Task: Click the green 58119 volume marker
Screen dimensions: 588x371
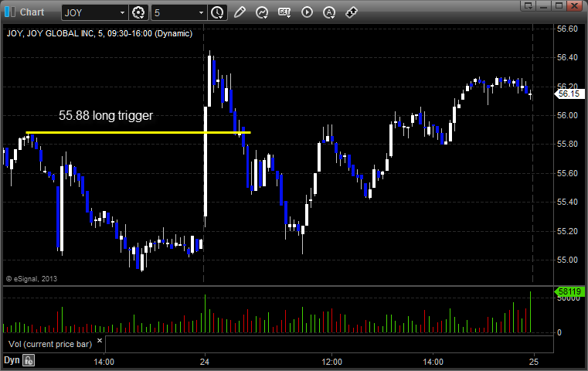Action: (569, 291)
